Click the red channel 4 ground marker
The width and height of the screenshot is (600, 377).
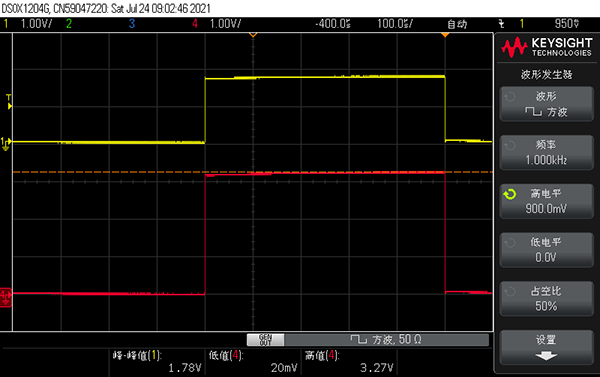6,297
